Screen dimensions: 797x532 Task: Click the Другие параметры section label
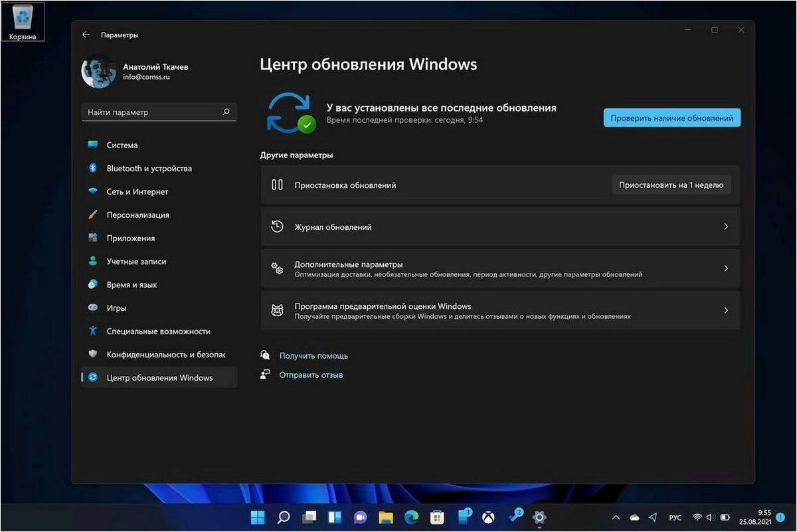point(296,155)
